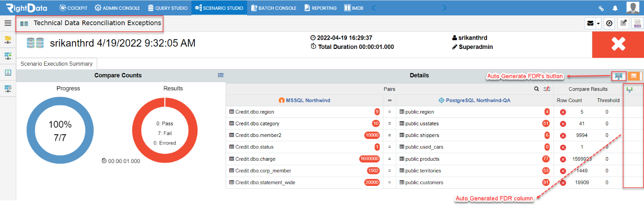Click the left navigation arrow in top bar
The image size is (644, 212).
[x=373, y=8]
